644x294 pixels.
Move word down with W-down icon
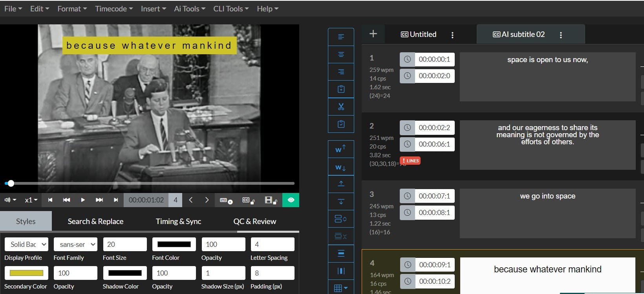point(341,167)
